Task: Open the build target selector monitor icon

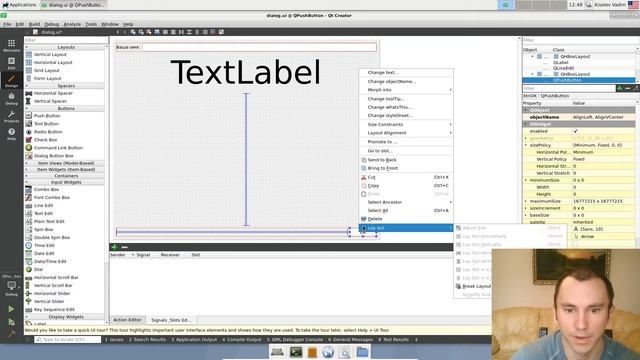Action: (x=11, y=285)
